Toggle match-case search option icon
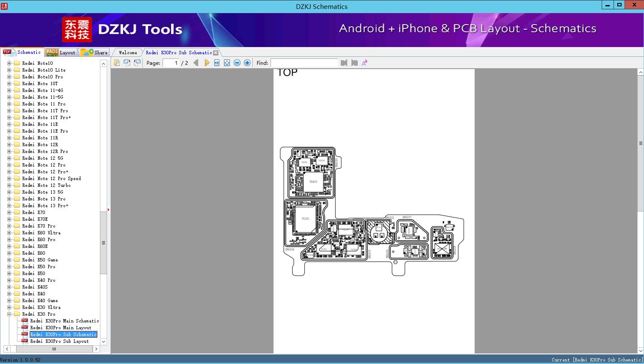The height and width of the screenshot is (364, 644). click(x=364, y=63)
